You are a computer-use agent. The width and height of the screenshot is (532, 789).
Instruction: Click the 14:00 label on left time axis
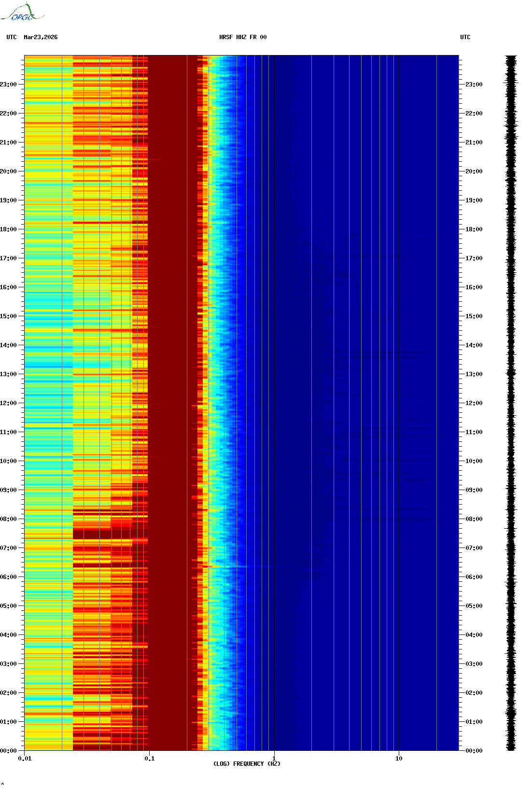click(x=8, y=345)
